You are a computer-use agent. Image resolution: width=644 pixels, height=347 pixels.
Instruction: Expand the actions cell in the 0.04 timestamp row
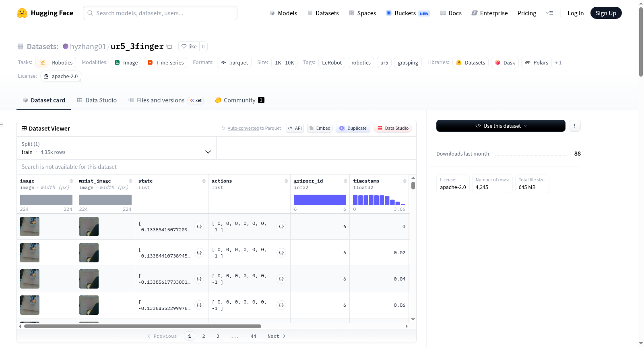(281, 279)
